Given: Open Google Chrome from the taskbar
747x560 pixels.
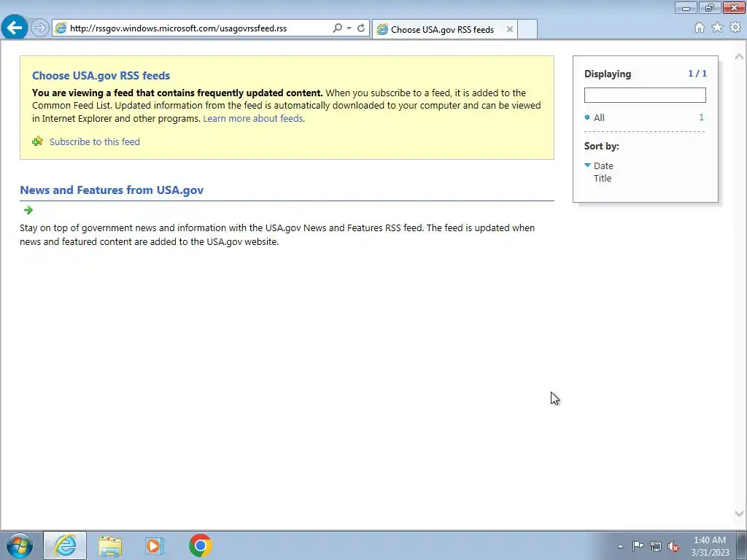Looking at the screenshot, I should tap(200, 545).
